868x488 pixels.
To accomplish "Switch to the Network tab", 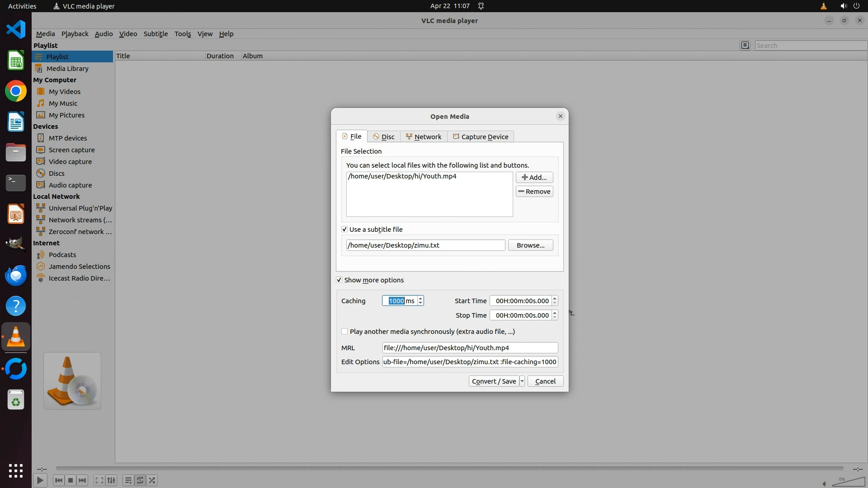I will tap(424, 136).
